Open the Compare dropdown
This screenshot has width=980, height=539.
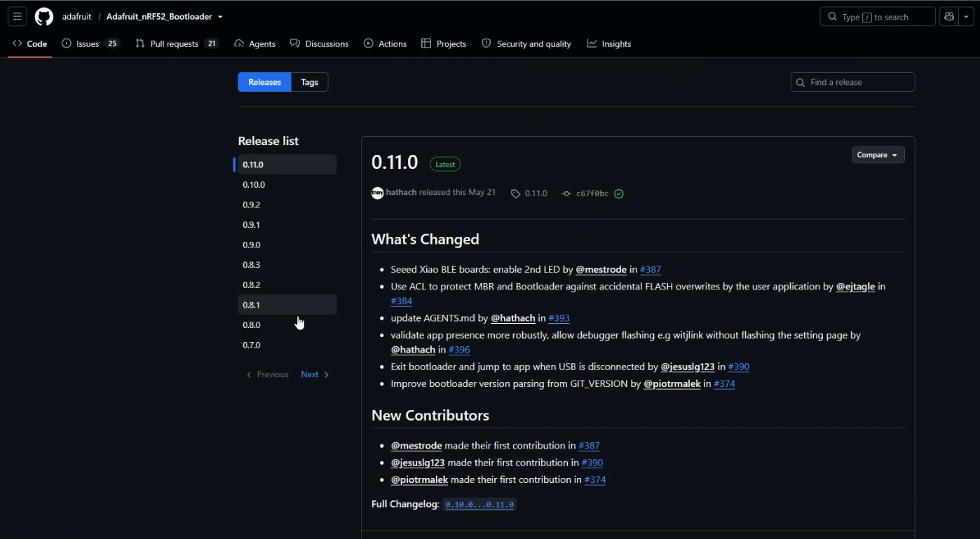coord(878,155)
